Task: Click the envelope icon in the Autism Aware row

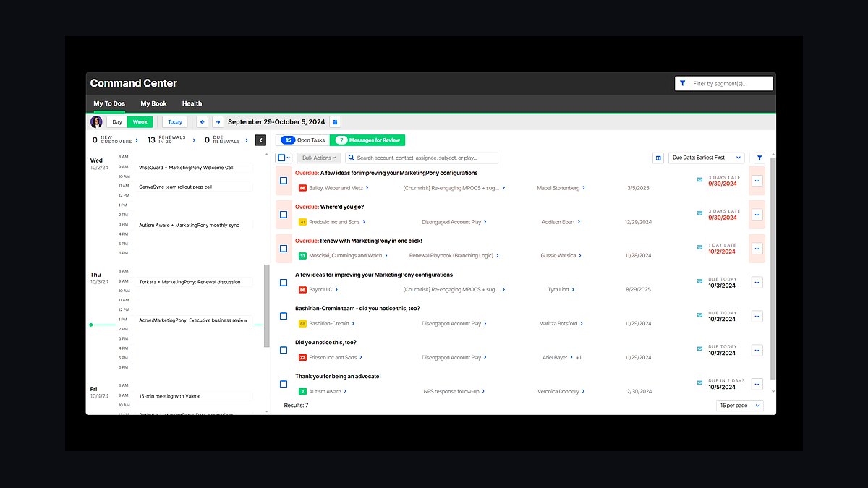Action: 699,383
